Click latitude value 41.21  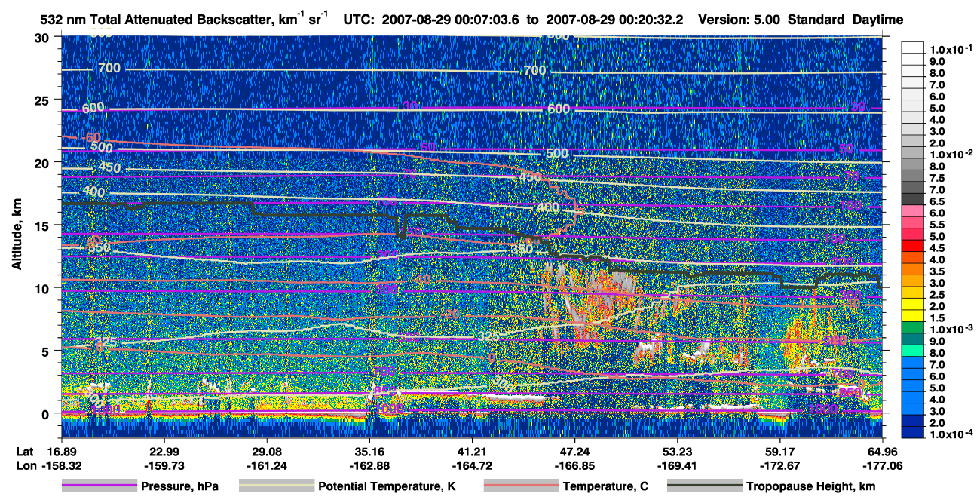click(471, 451)
